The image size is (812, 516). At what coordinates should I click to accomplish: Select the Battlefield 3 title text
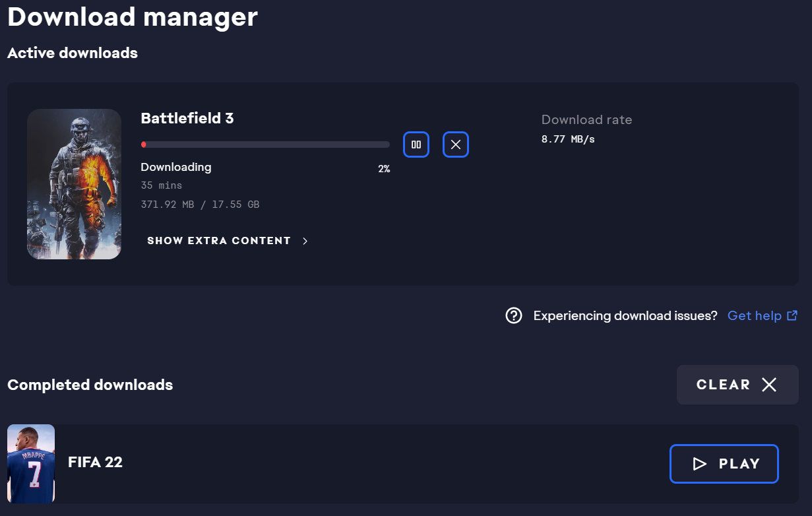187,118
